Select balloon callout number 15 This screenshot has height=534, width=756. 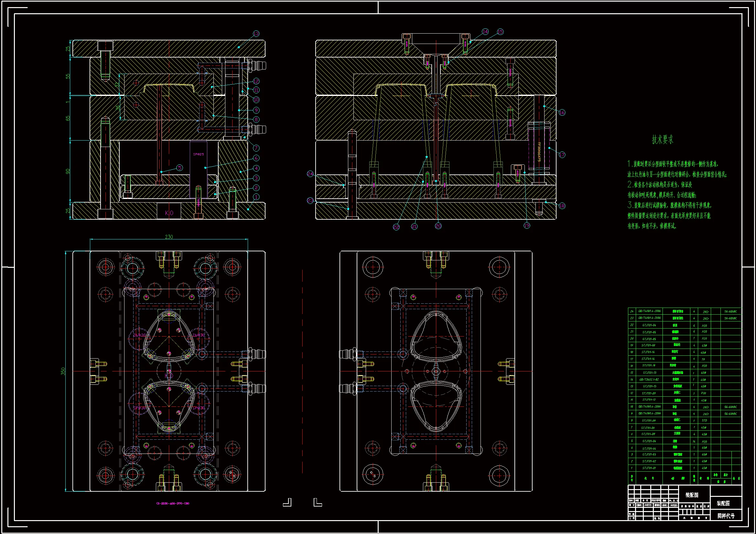pyautogui.click(x=500, y=32)
